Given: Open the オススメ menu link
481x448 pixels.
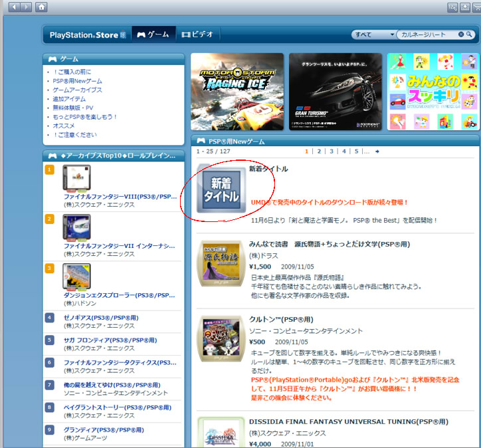Looking at the screenshot, I should click(x=64, y=126).
